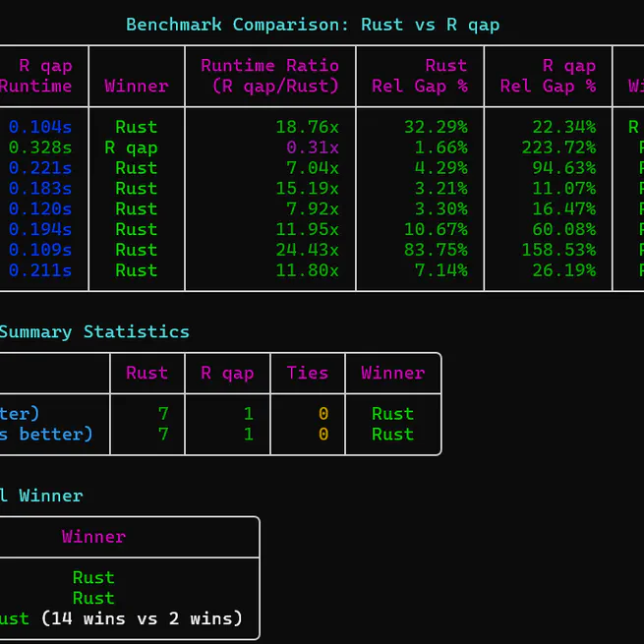Click the Winner header in the bottom table
Viewport: 644px width, 644px height.
[93, 537]
